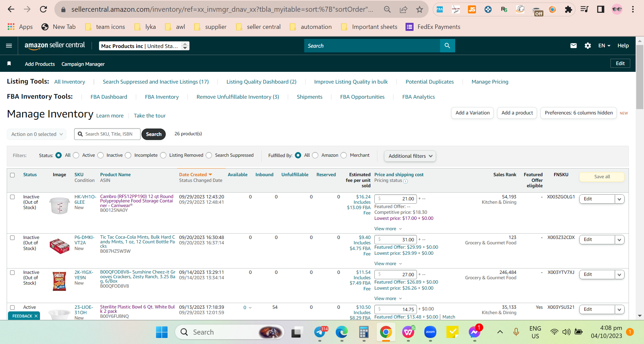Open the settings gear icon
Viewport: 644px width, 344px height.
(x=588, y=46)
